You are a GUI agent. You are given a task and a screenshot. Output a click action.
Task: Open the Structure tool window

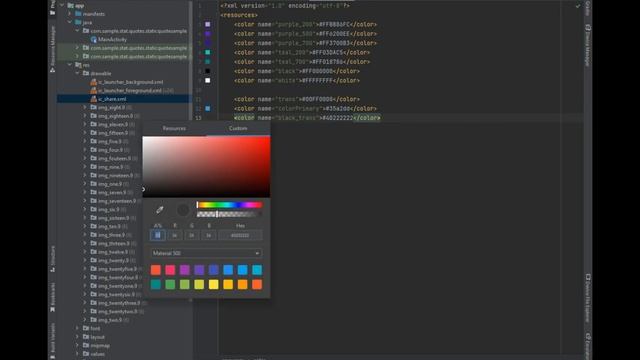tap(52, 259)
